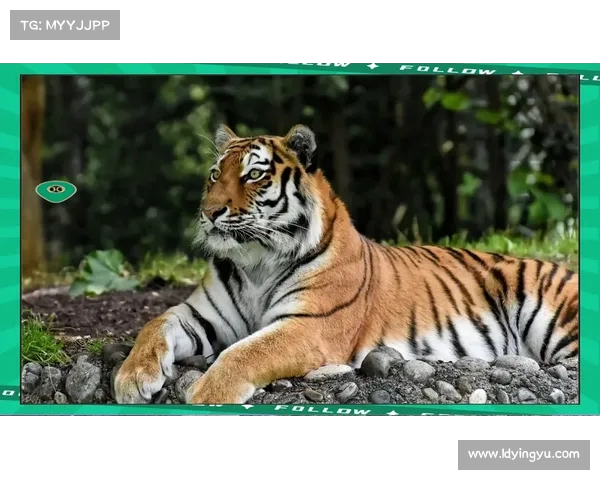Click the green eye-shaped badge icon
The width and height of the screenshot is (600, 480).
[x=56, y=190]
